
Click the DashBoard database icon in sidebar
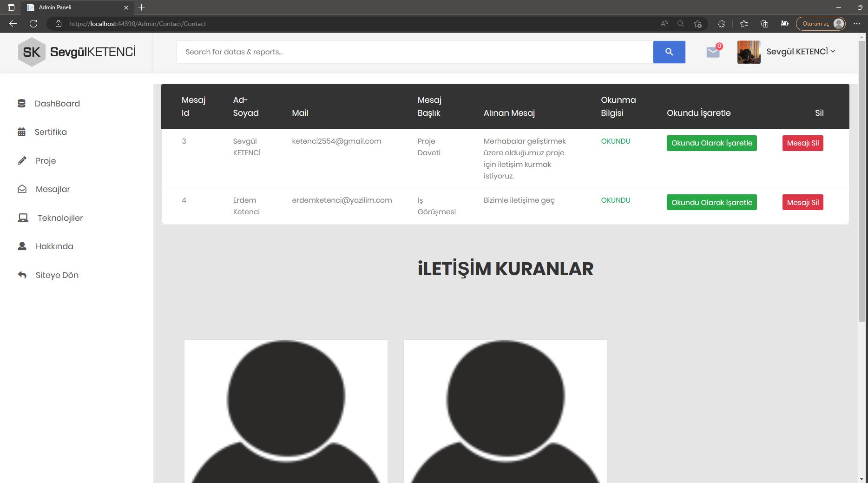click(21, 103)
